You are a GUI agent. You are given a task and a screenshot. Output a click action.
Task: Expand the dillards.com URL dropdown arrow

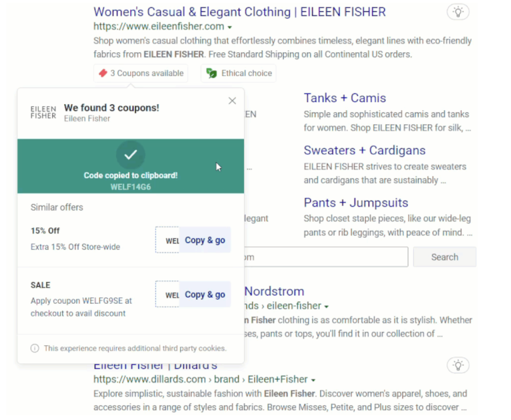coord(313,380)
